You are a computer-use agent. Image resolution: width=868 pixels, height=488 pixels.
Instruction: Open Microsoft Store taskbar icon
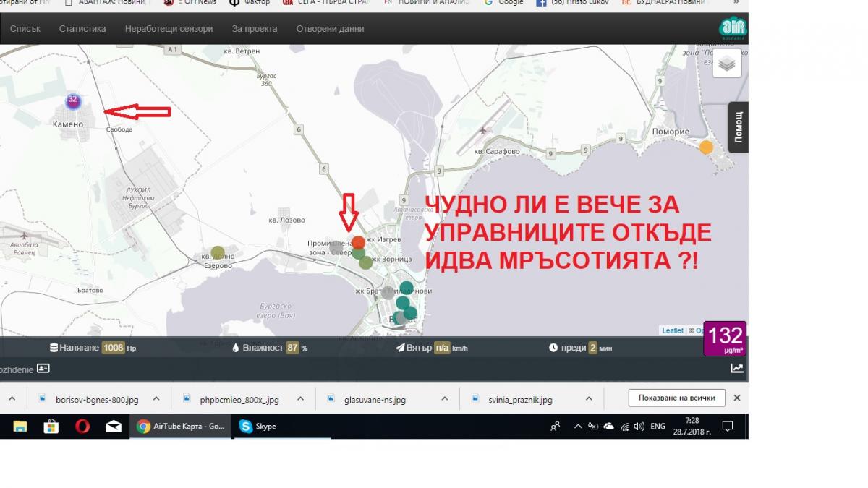click(x=51, y=427)
